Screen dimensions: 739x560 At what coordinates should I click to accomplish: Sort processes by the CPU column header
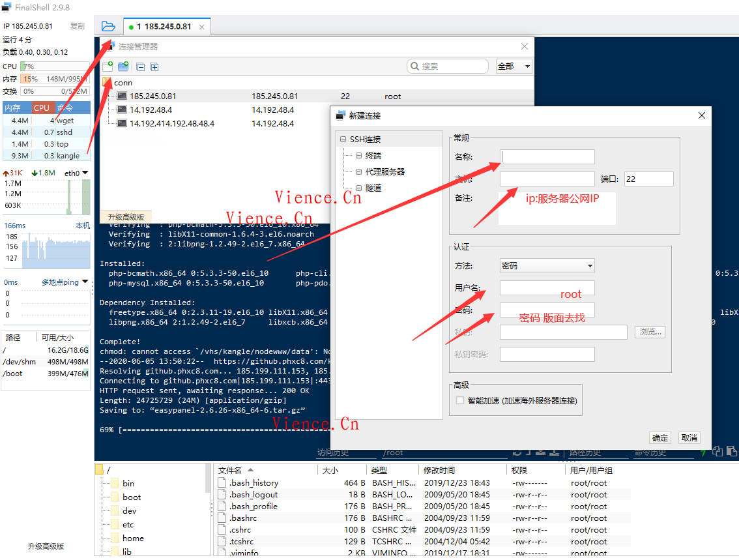42,108
